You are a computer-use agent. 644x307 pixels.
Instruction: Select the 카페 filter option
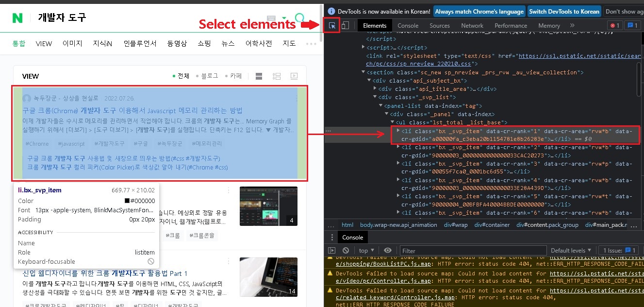[x=233, y=76]
